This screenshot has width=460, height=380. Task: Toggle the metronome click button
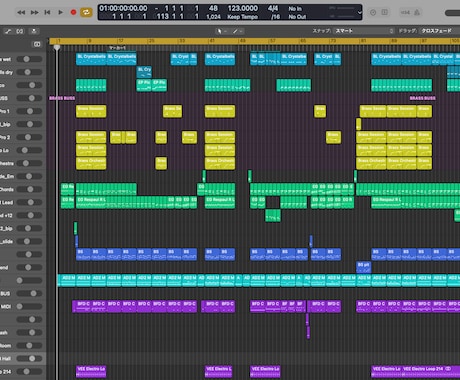tap(417, 12)
